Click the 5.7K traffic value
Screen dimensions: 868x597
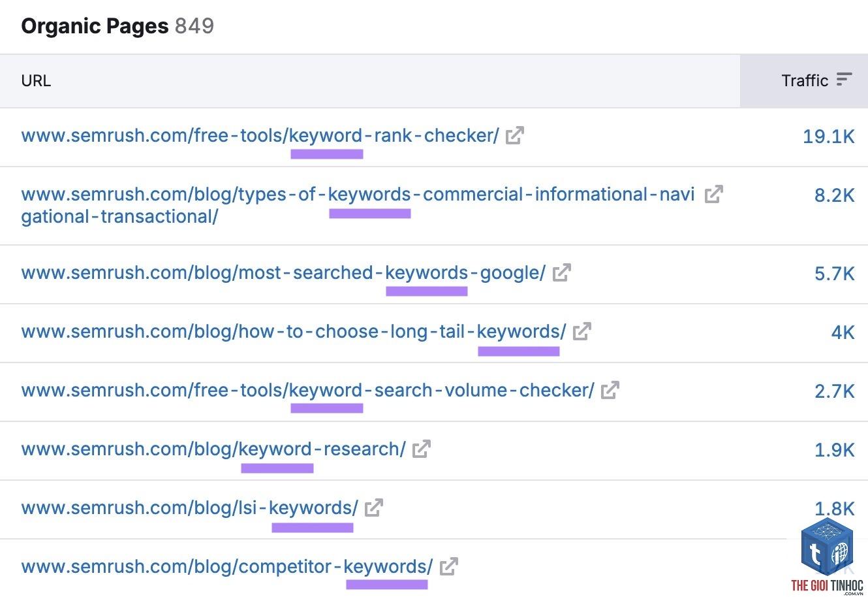pos(834,273)
